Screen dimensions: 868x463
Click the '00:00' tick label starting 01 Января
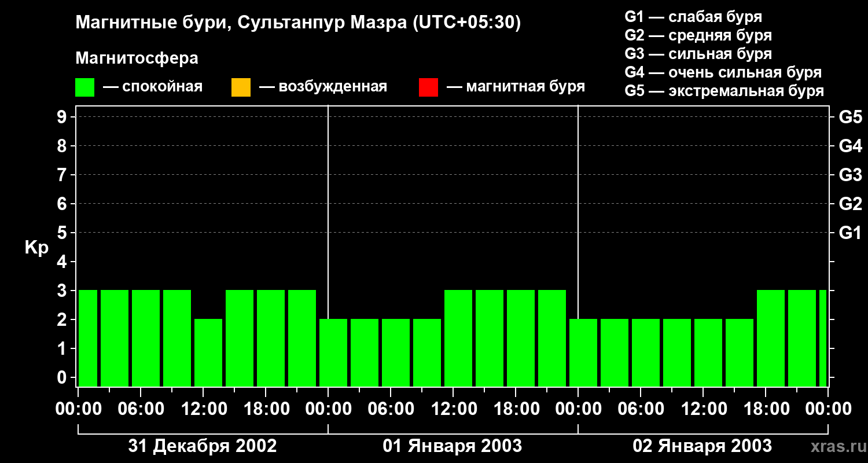(328, 409)
